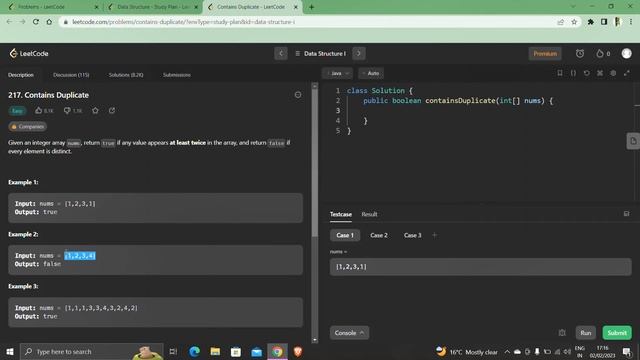Screen dimensions: 640x360
Task: Select Case 3 testcase
Action: tap(412, 235)
